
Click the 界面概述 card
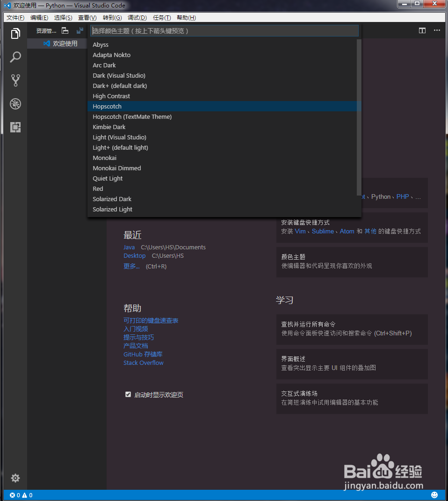[x=352, y=363]
